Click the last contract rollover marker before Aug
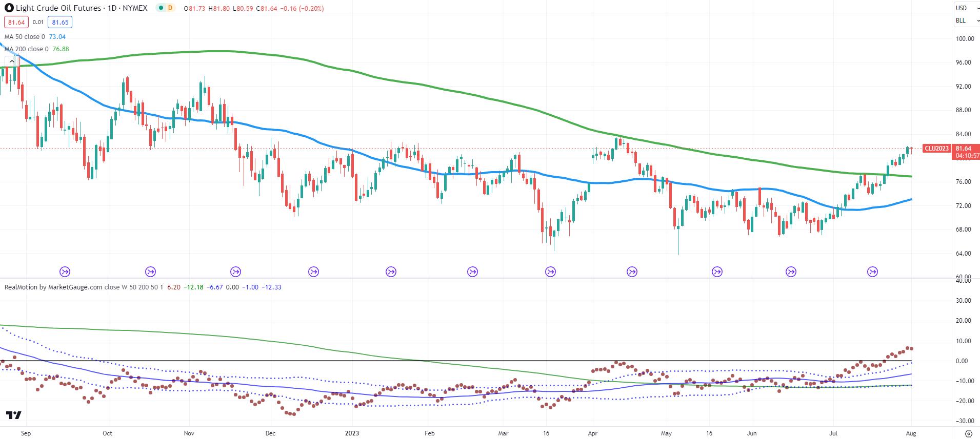Image resolution: width=980 pixels, height=439 pixels. pos(872,271)
